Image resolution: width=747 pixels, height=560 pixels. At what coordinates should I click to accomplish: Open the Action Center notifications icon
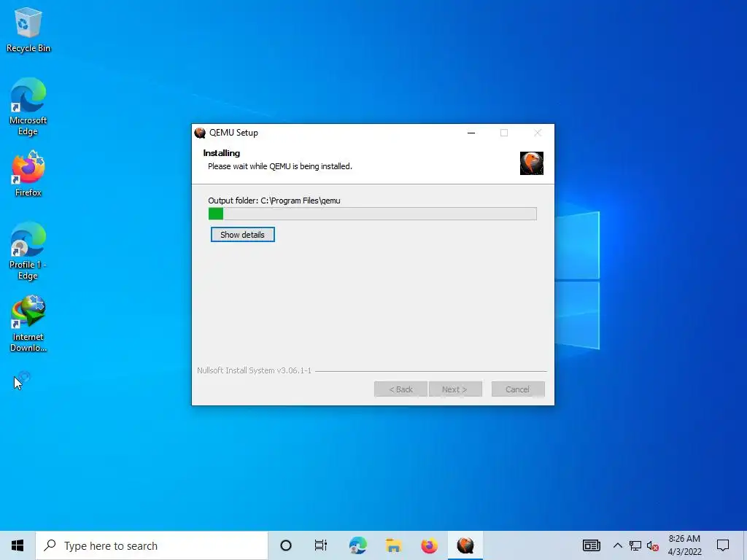pos(723,545)
